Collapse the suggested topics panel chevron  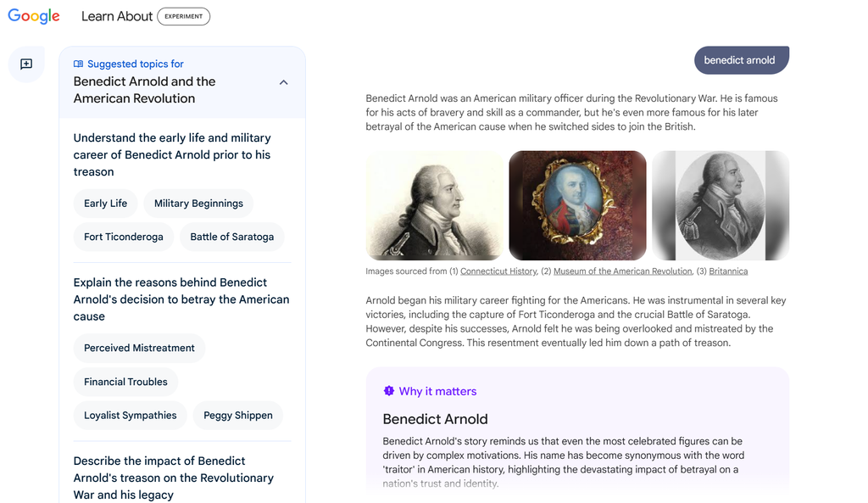[283, 82]
